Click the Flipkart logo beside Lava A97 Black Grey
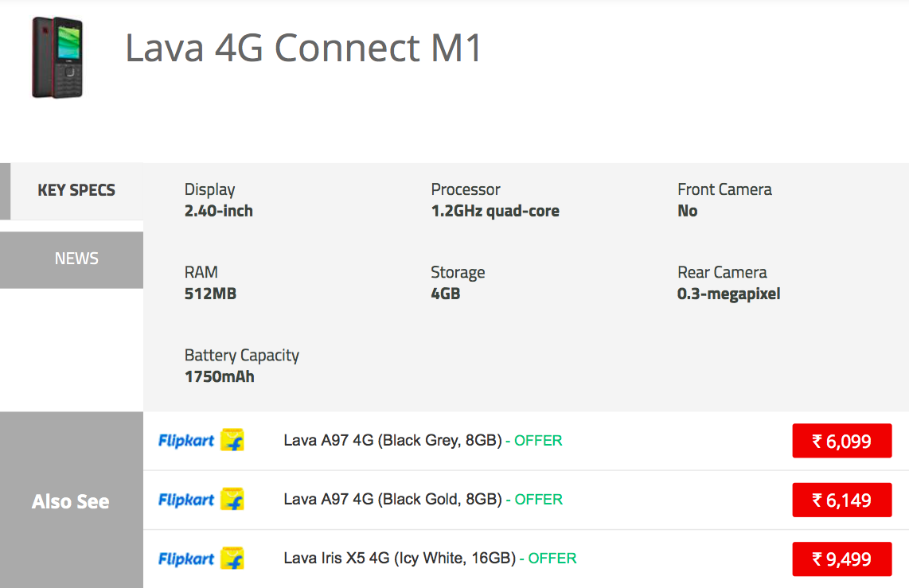909x588 pixels. click(x=201, y=440)
